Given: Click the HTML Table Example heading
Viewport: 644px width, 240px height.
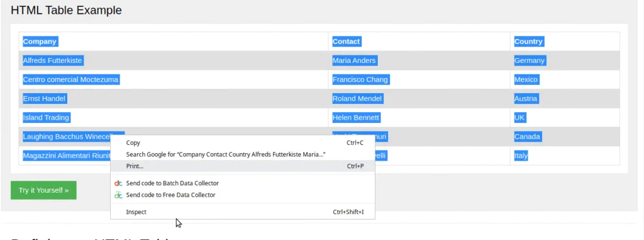Looking at the screenshot, I should (x=66, y=10).
